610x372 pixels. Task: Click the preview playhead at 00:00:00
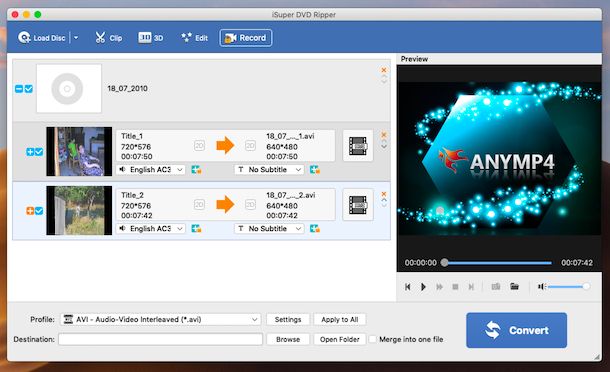444,263
